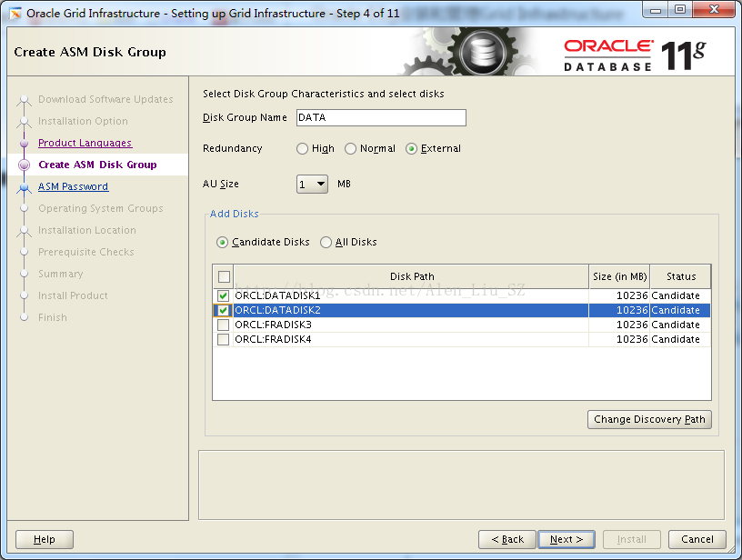Click the Disk Group Name input field
The image size is (742, 560).
[381, 118]
